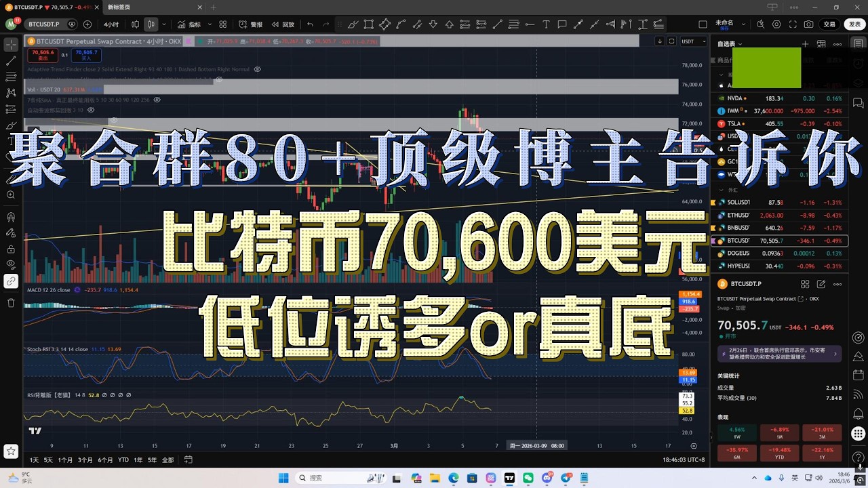The image size is (868, 488).
Task: Select the text T drawing tool in top toolbar
Action: point(546,24)
